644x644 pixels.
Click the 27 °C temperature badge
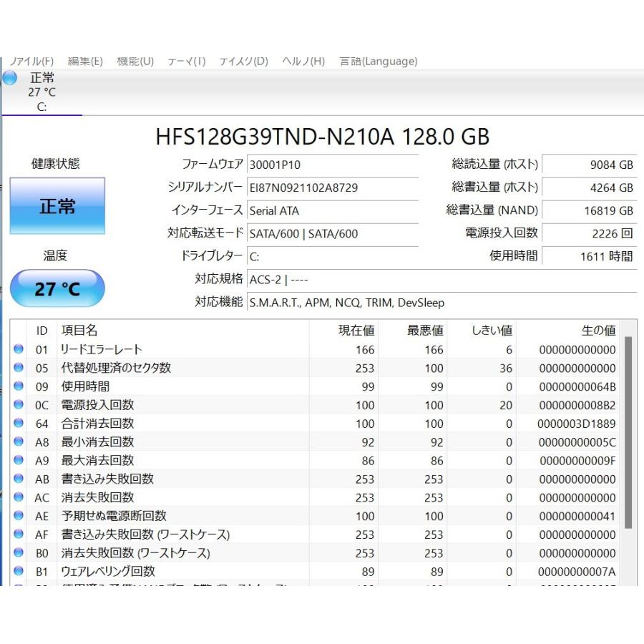click(x=57, y=288)
